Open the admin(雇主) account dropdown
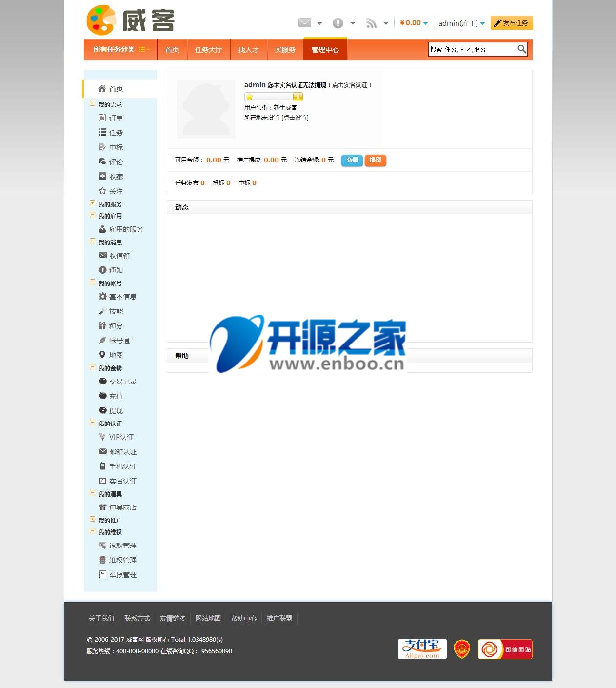The height and width of the screenshot is (688, 616). [461, 23]
